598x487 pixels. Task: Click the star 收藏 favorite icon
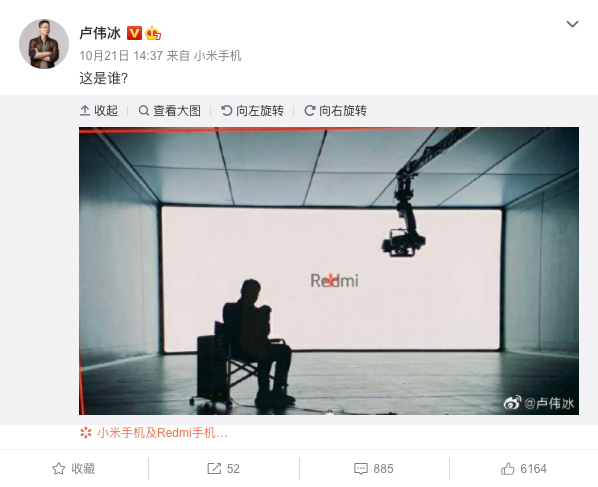pos(58,469)
